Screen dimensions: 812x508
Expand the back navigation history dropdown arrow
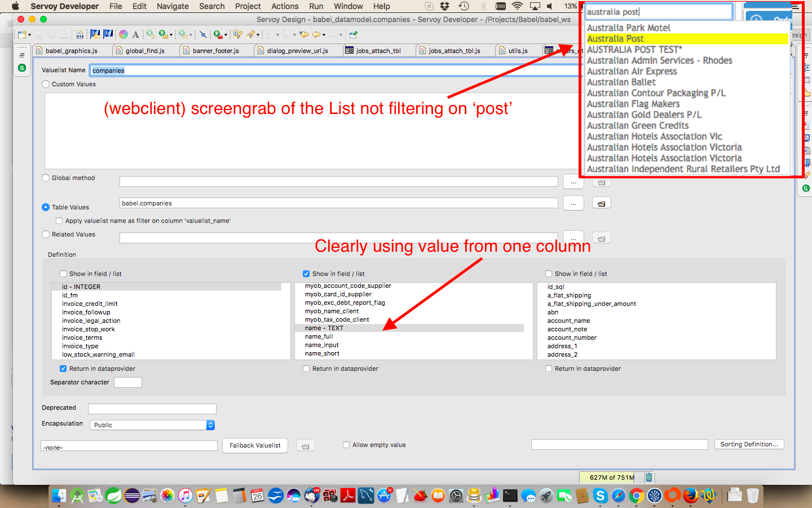324,35
